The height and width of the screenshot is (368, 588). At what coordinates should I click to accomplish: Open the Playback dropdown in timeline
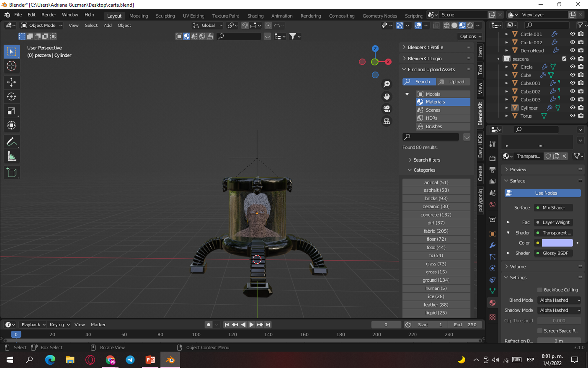coord(33,324)
